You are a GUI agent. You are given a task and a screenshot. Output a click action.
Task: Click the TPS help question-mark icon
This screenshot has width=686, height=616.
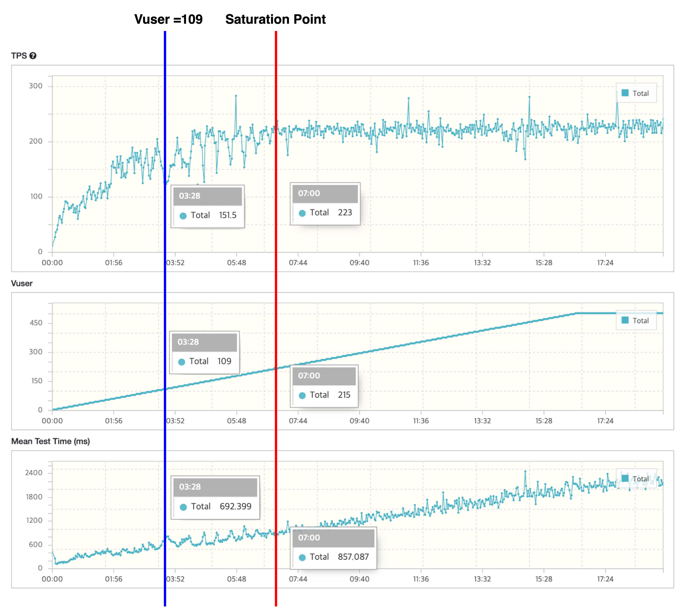(x=33, y=56)
